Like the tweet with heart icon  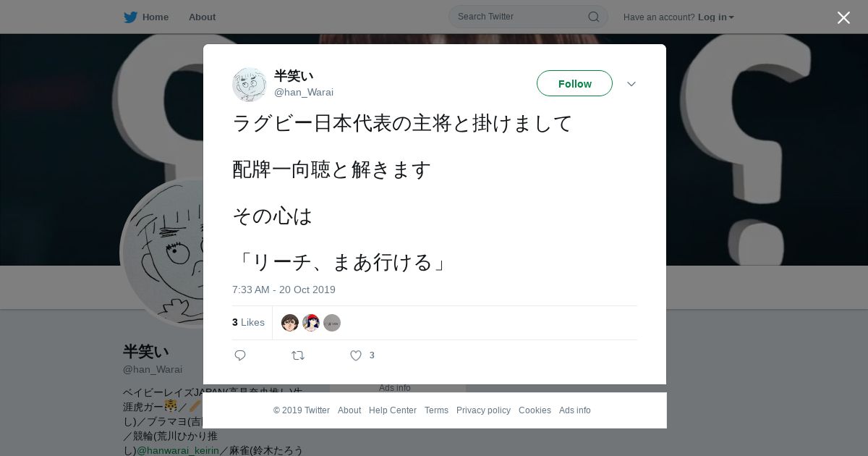[x=356, y=355]
